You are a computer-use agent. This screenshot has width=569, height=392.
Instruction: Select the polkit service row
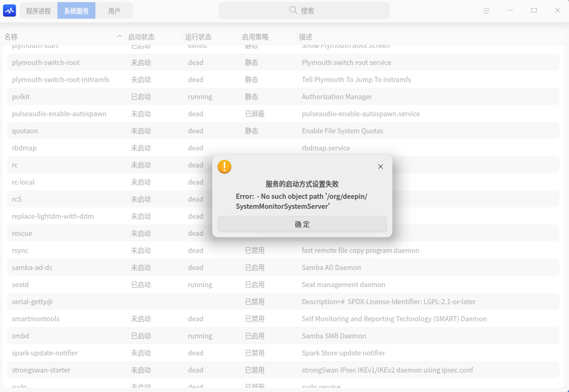coord(283,96)
